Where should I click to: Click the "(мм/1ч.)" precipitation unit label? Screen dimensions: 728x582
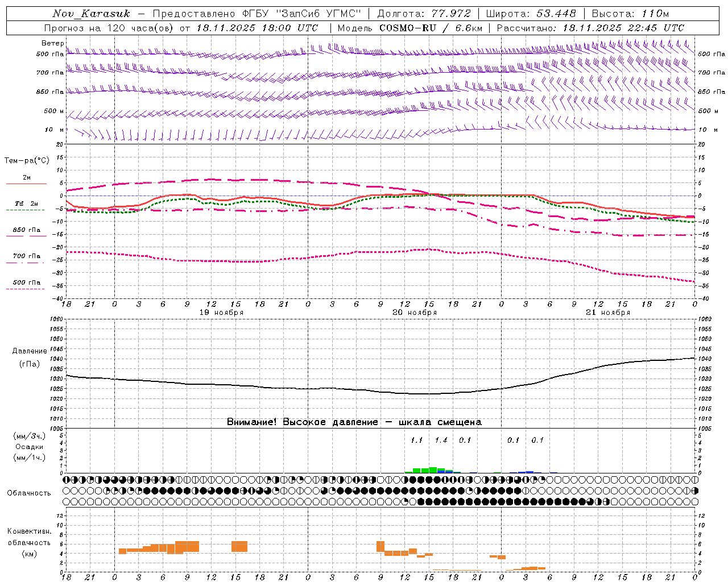(30, 458)
